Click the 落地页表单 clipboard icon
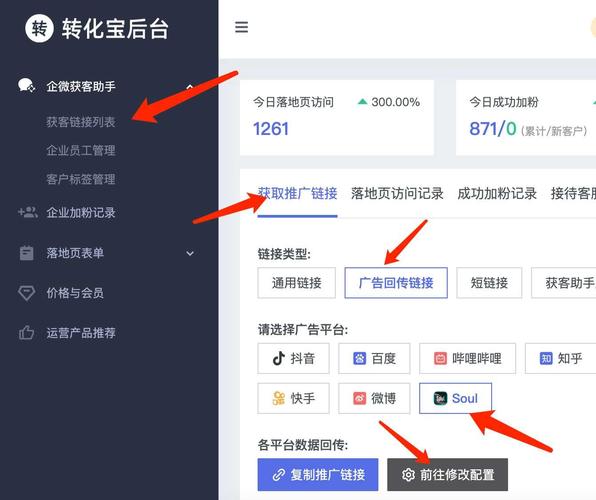Image resolution: width=596 pixels, height=500 pixels. coord(27,253)
